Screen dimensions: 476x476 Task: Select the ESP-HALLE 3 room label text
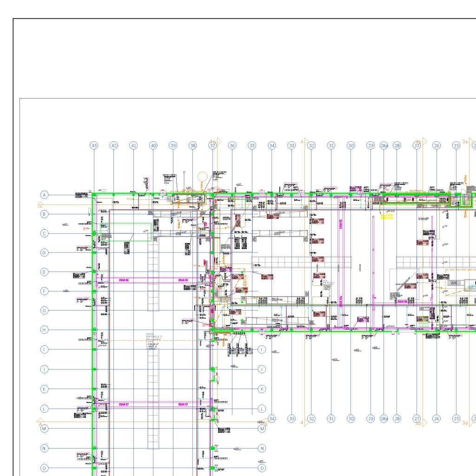(x=153, y=337)
